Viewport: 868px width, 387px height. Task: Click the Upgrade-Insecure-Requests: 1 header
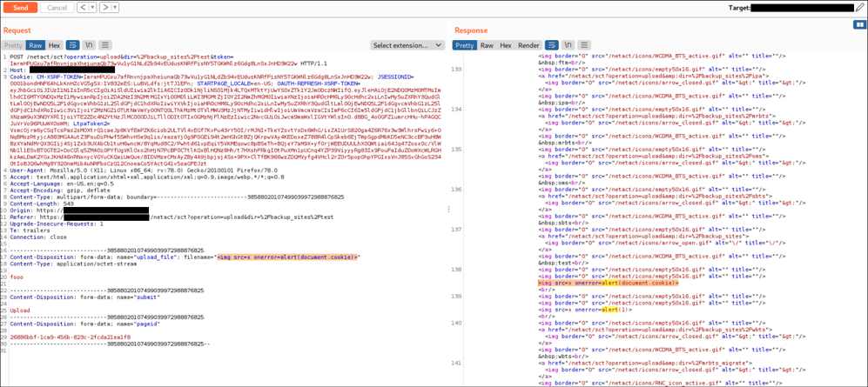(x=57, y=224)
